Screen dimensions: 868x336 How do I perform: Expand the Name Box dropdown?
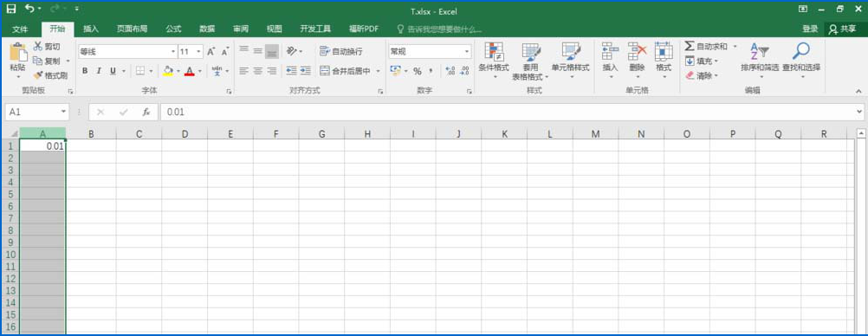[63, 112]
